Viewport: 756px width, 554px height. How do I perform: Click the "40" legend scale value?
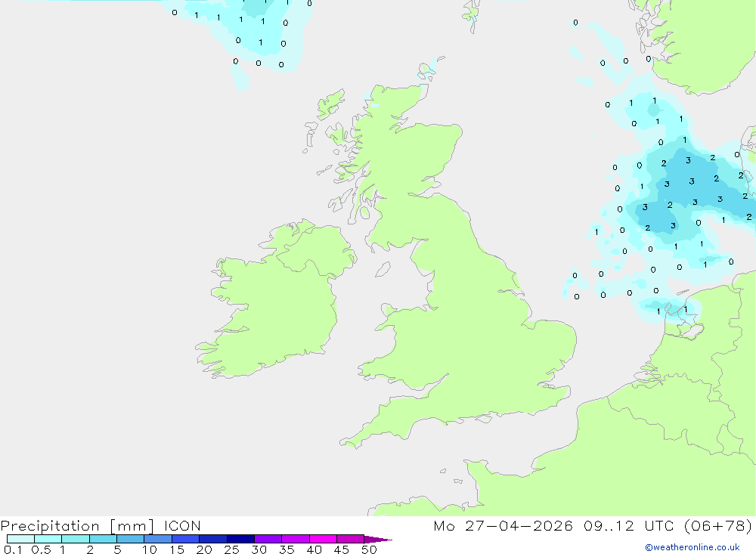[314, 549]
